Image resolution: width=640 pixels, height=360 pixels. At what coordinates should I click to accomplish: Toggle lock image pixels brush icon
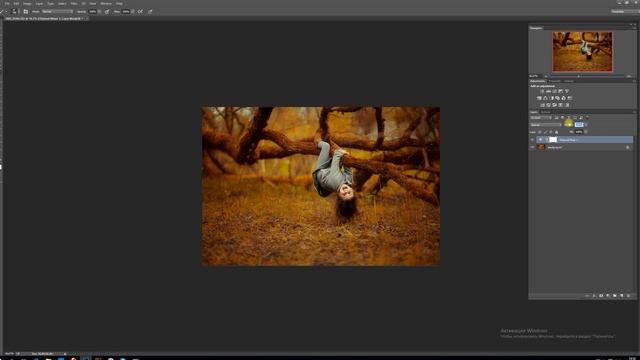pos(545,132)
